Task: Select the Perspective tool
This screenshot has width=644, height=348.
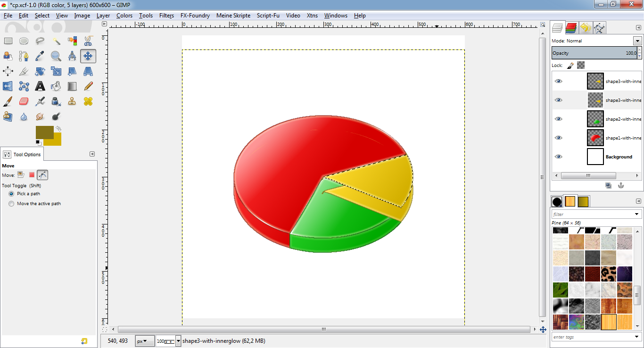Action: coord(88,71)
